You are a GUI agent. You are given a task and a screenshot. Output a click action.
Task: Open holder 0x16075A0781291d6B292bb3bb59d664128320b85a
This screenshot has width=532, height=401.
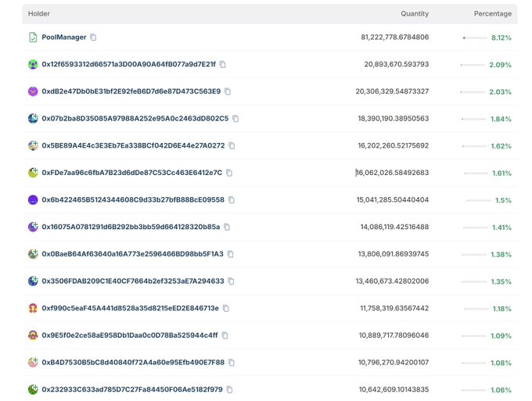tap(131, 227)
